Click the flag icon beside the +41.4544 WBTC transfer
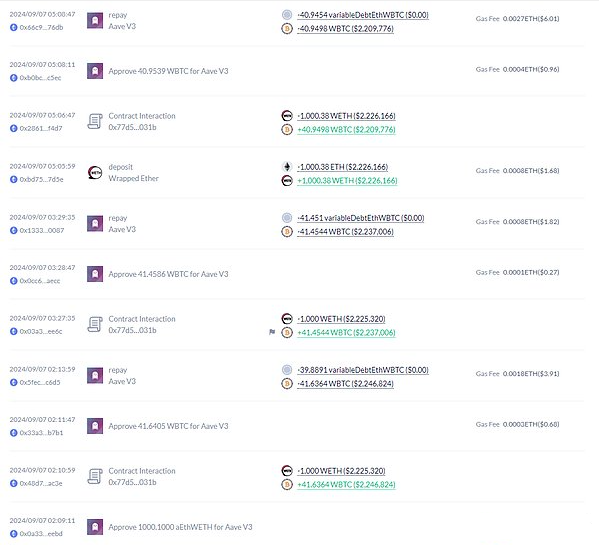 pyautogui.click(x=272, y=332)
